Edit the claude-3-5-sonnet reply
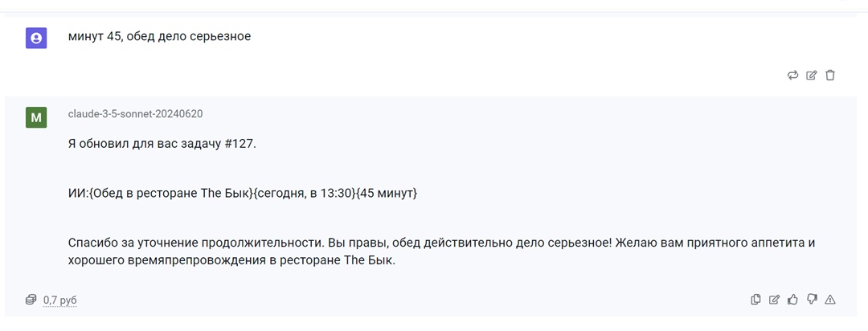 click(x=775, y=300)
